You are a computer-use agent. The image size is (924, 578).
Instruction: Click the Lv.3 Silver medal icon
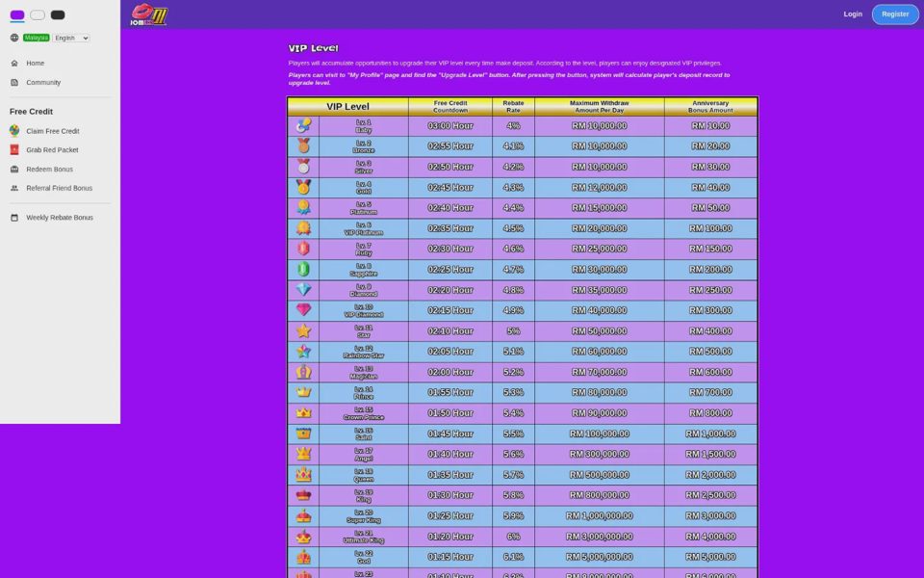tap(303, 167)
